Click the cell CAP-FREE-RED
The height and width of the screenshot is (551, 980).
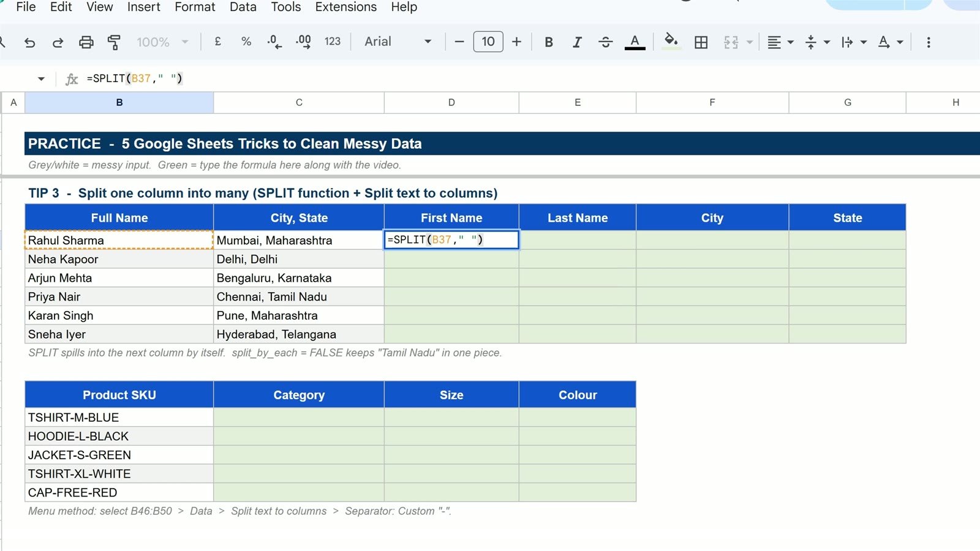pyautogui.click(x=119, y=493)
